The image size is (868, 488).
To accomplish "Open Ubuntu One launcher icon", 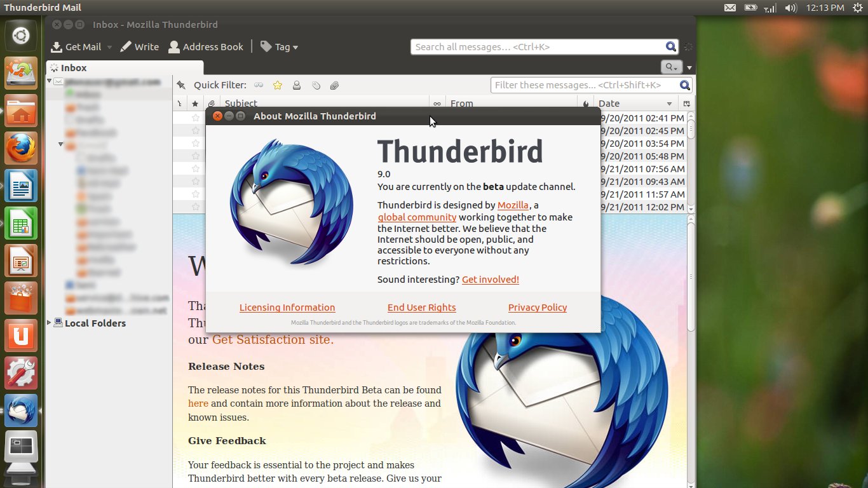I will click(21, 336).
